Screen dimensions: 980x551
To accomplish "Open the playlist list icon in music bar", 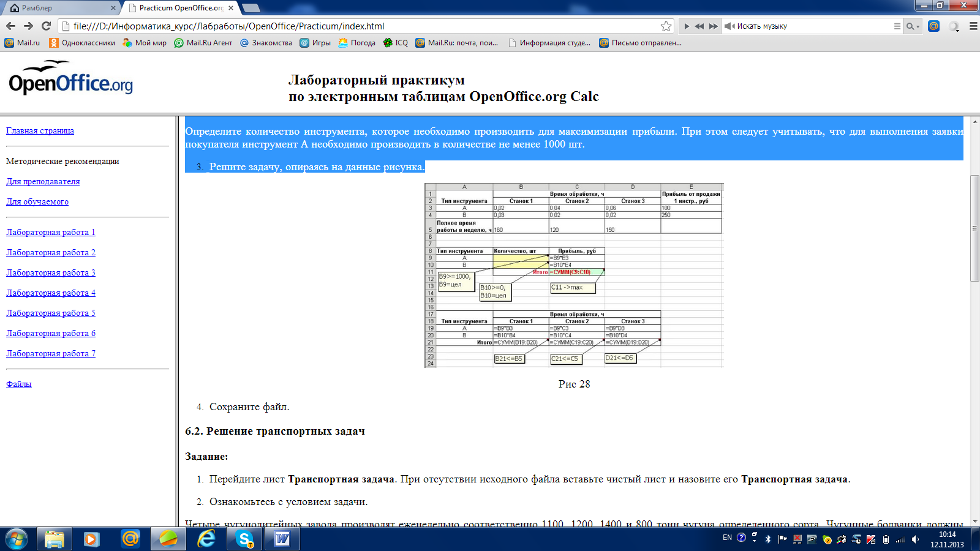I will tap(897, 26).
